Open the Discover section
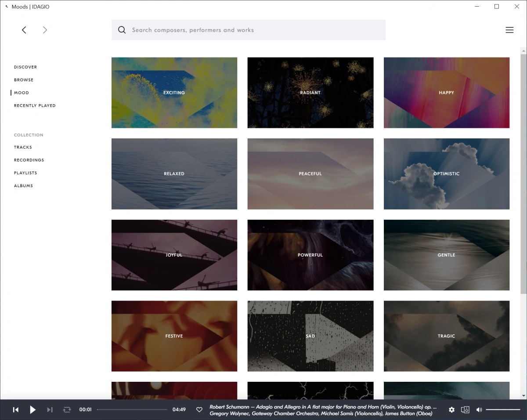 25,67
